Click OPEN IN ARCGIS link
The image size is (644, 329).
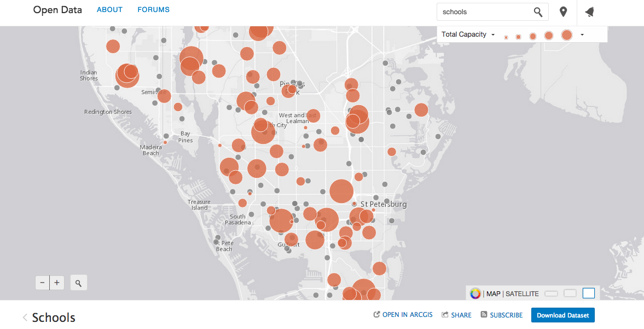pos(408,315)
